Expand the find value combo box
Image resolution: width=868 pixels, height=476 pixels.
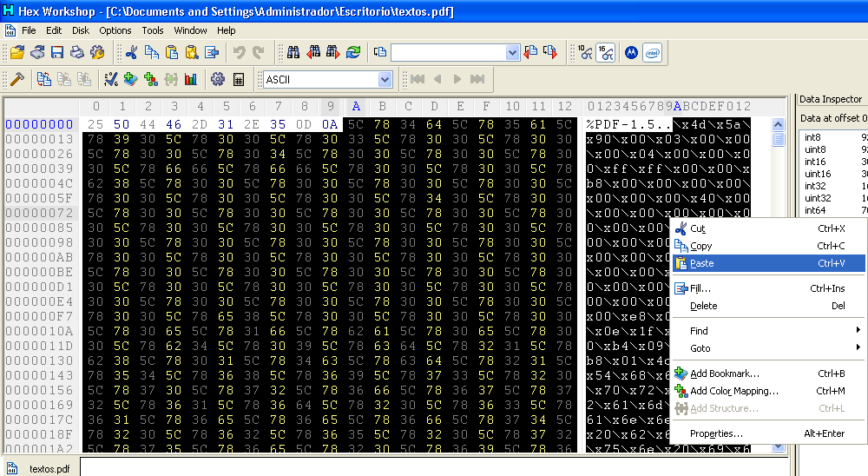[x=512, y=53]
